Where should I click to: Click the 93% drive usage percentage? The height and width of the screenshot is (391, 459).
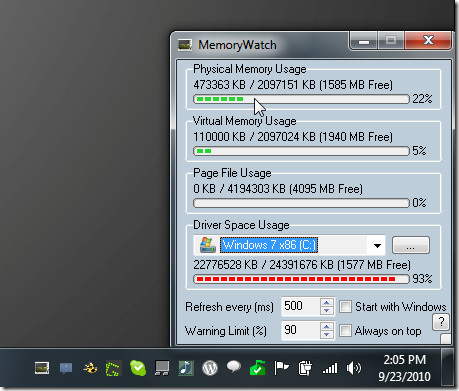coord(422,279)
